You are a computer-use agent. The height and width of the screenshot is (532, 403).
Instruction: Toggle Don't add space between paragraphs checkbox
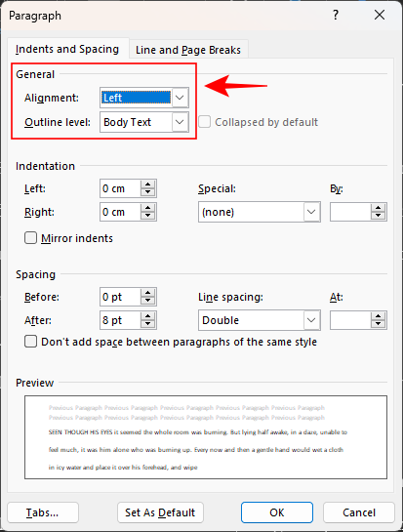(x=30, y=342)
